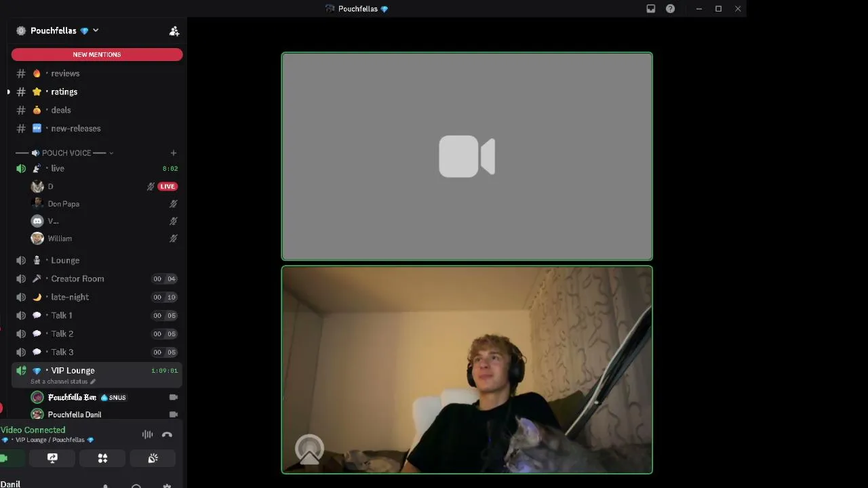
Task: Disconnect from the voice call
Action: [167, 434]
